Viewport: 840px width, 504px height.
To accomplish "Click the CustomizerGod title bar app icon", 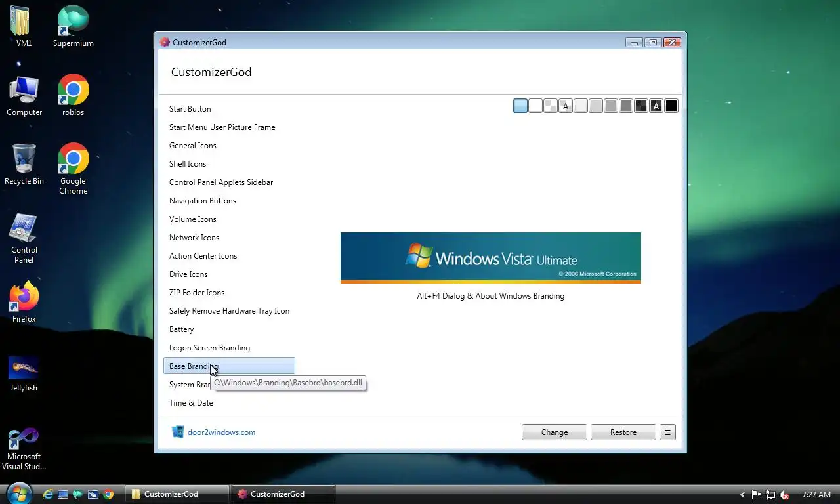I will [165, 42].
